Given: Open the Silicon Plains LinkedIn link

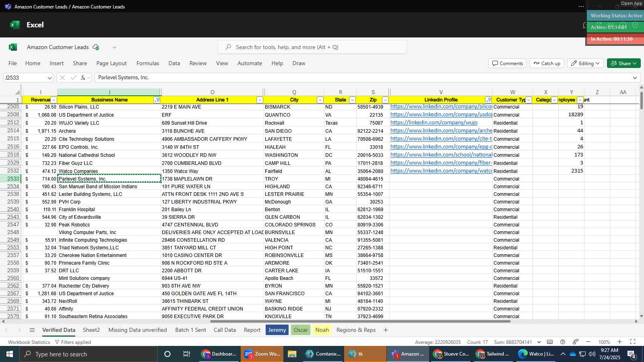Looking at the screenshot, I should click(441, 107).
